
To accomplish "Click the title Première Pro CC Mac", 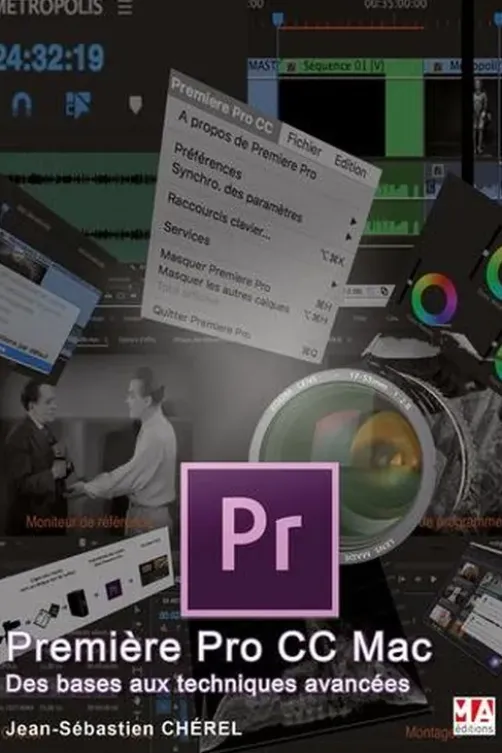I will click(219, 647).
